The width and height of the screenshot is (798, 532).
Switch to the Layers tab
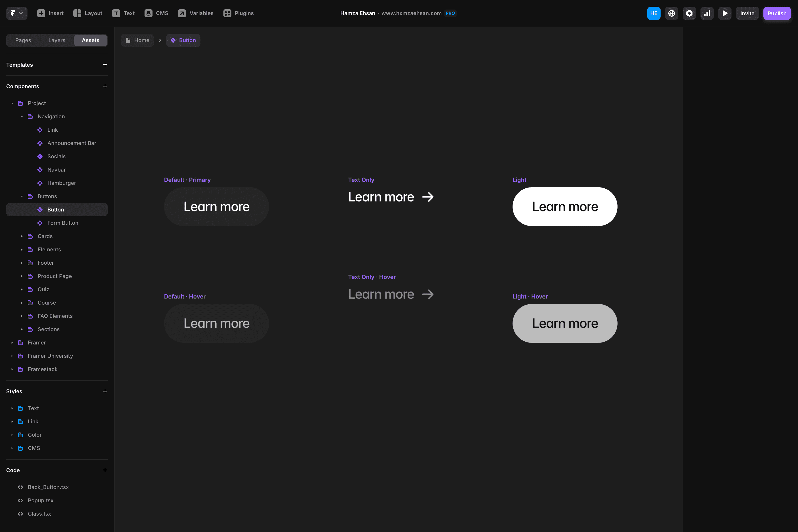[x=57, y=40]
